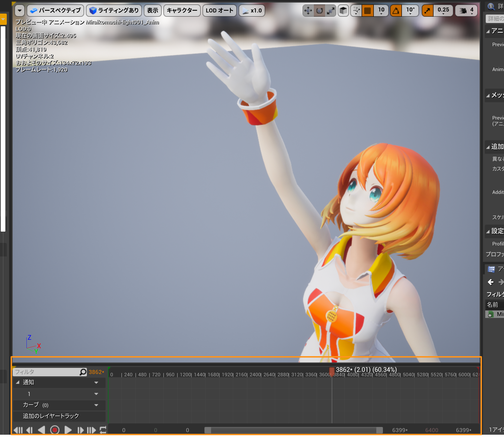Click frame 1920 on timeline ruler
504x445 pixels.
point(227,374)
